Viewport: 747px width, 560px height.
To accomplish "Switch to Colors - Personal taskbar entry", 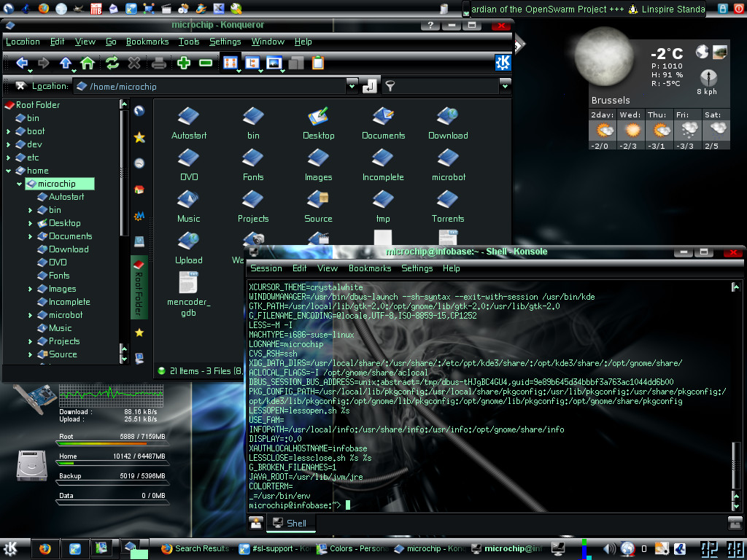I will pos(353,549).
